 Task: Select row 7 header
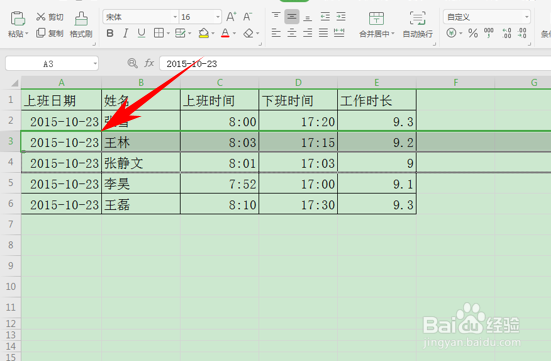coord(11,224)
